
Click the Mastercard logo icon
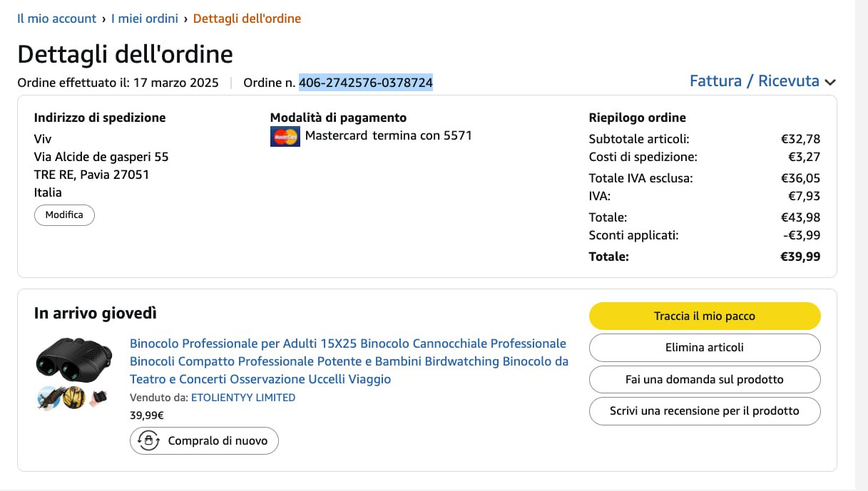[x=285, y=136]
